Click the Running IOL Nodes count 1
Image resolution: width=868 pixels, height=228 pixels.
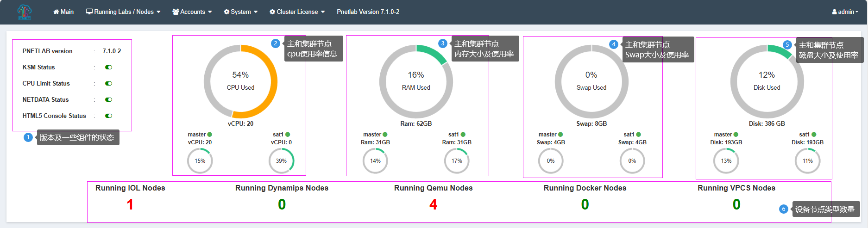click(x=130, y=204)
